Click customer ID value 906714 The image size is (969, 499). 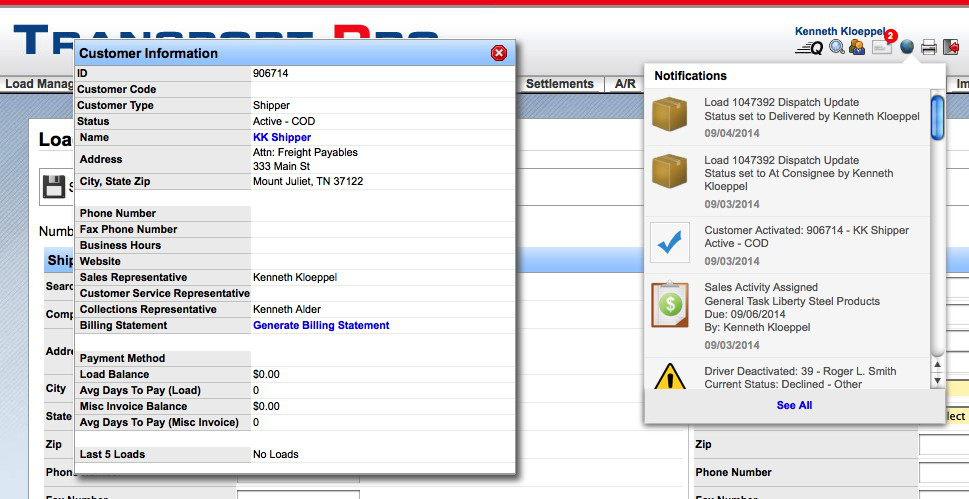270,73
